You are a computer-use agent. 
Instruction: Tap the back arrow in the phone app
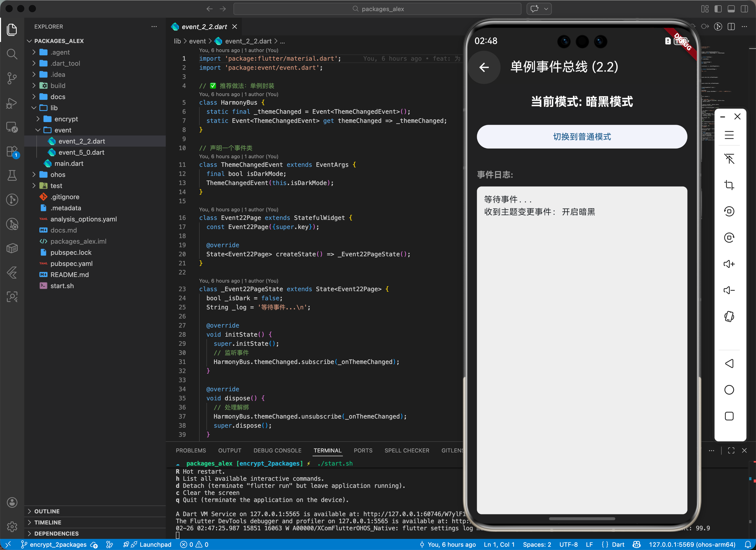tap(484, 67)
